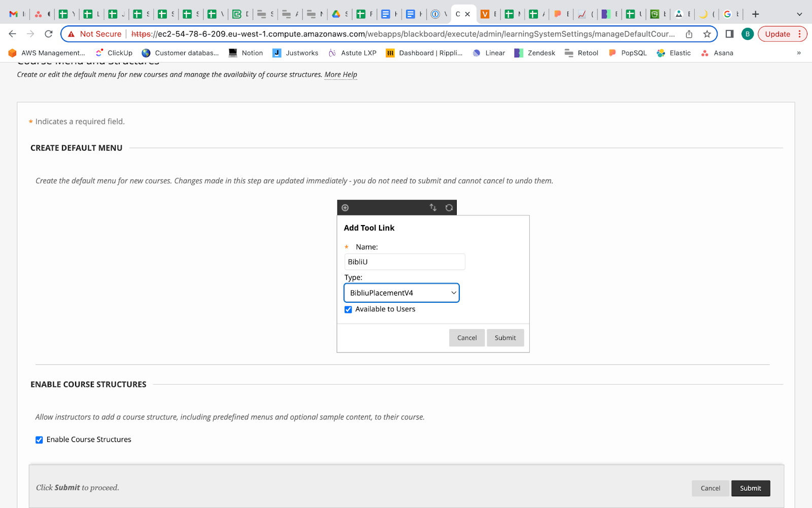Screen dimensions: 812x508
Task: Click the add menu item plus icon
Action: coord(345,208)
